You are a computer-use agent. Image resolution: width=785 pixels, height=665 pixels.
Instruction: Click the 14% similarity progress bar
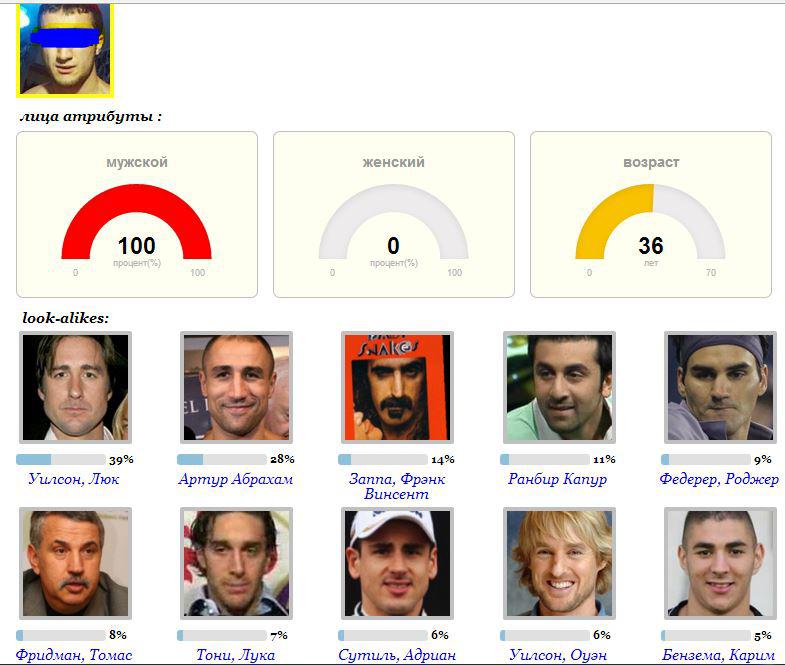[x=383, y=459]
